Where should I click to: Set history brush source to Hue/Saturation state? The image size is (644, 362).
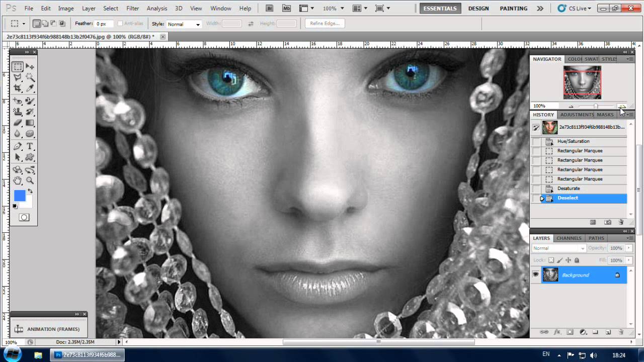click(x=536, y=141)
